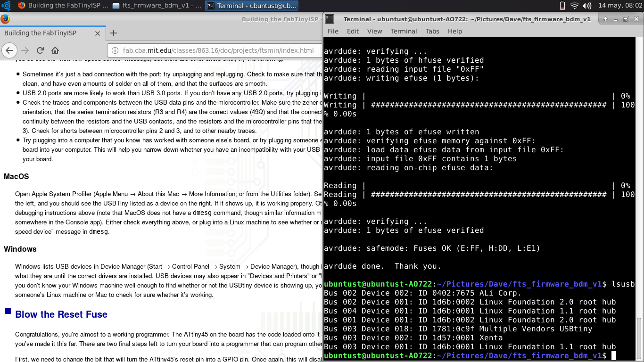Go forward one page in Firefox

coord(25,50)
